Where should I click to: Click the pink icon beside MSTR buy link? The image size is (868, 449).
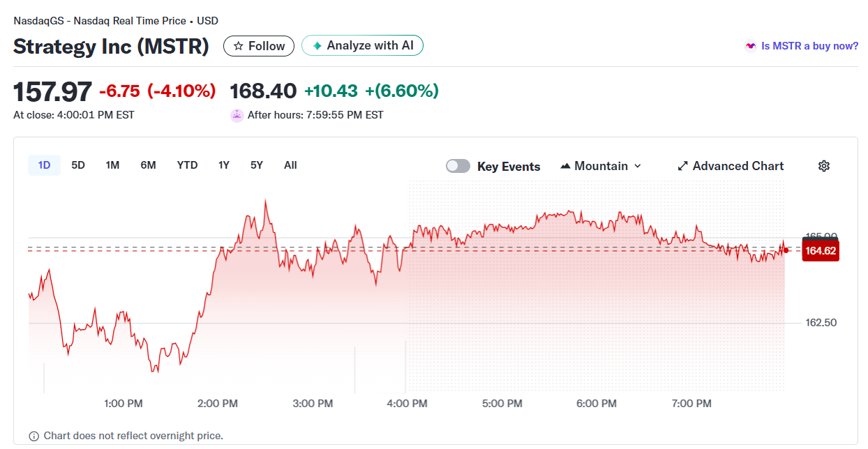[750, 46]
